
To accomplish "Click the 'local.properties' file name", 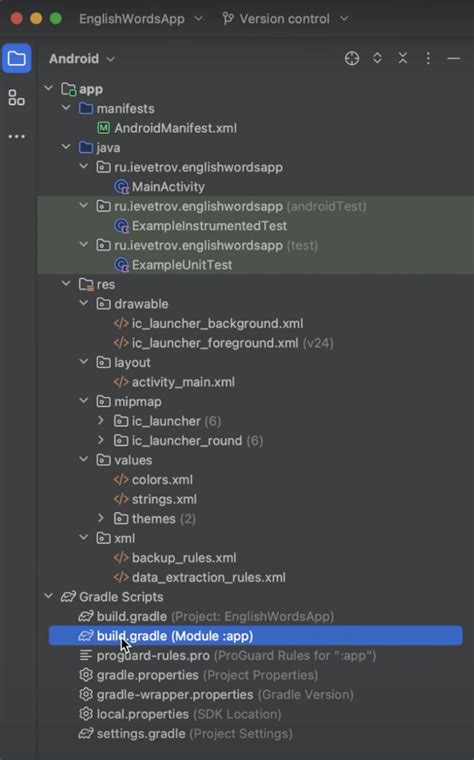I will point(143,714).
